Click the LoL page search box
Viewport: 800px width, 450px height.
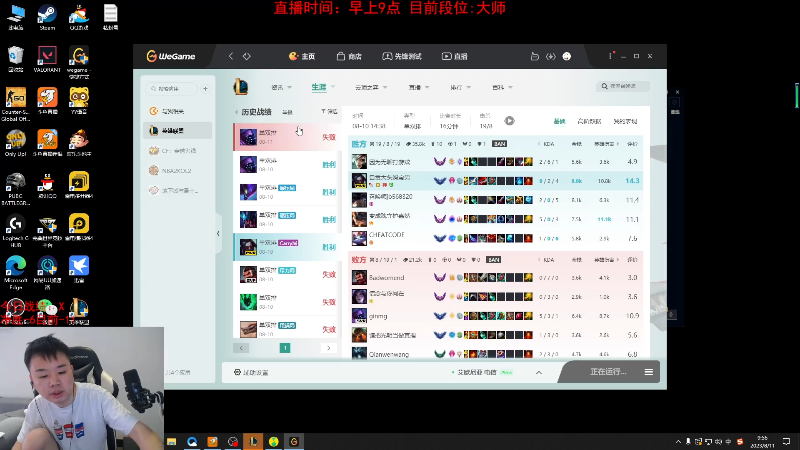pyautogui.click(x=623, y=86)
